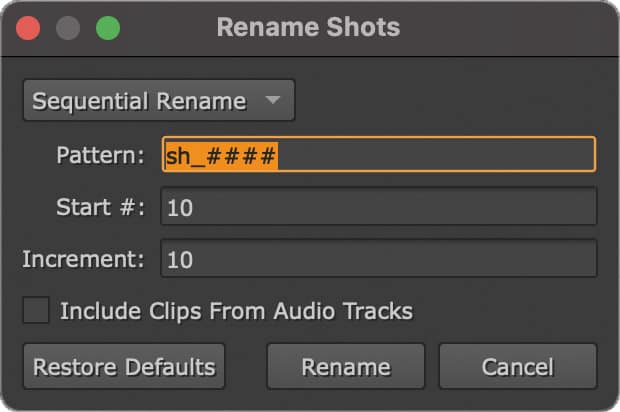The height and width of the screenshot is (412, 620).
Task: Open the Sequential Rename dropdown
Action: [159, 100]
